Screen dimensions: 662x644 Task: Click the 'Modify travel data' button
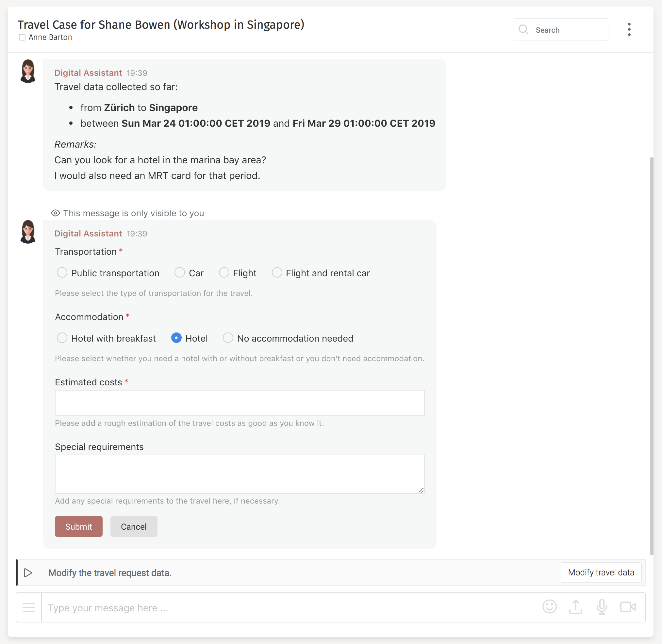(601, 572)
